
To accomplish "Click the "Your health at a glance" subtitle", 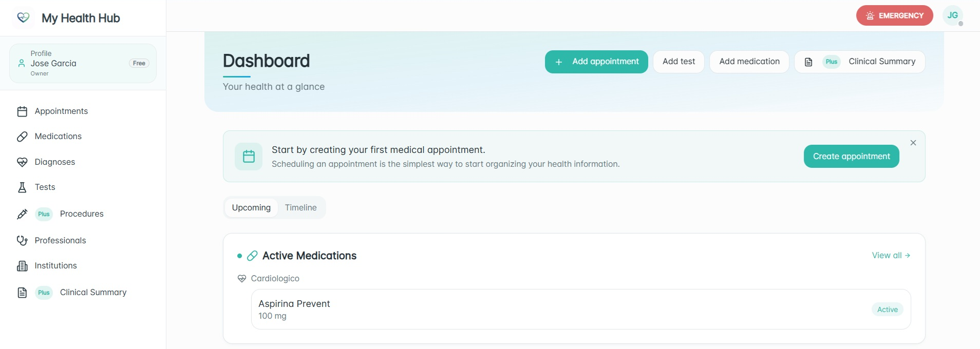I will point(274,87).
